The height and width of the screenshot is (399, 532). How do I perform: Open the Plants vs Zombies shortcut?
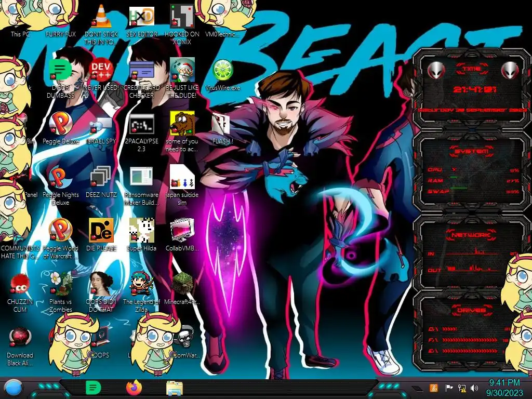[60, 284]
